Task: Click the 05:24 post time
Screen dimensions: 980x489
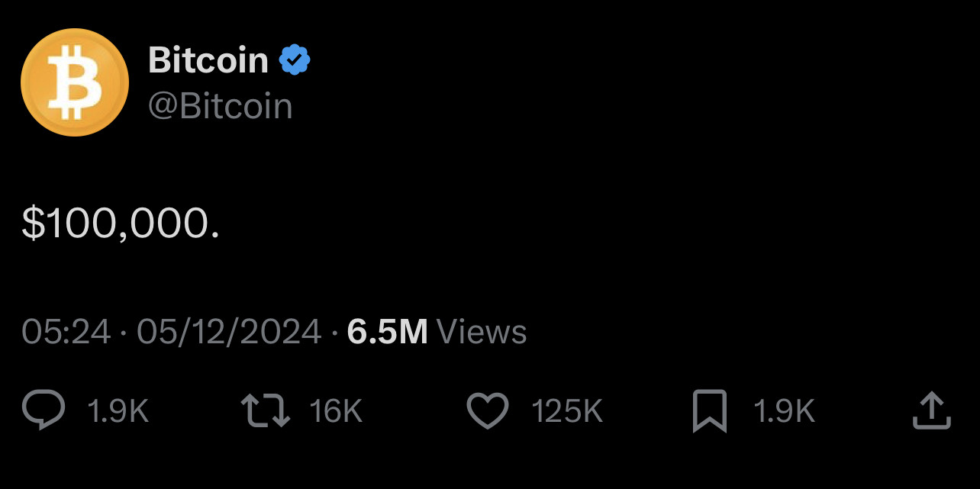Action: [66, 332]
